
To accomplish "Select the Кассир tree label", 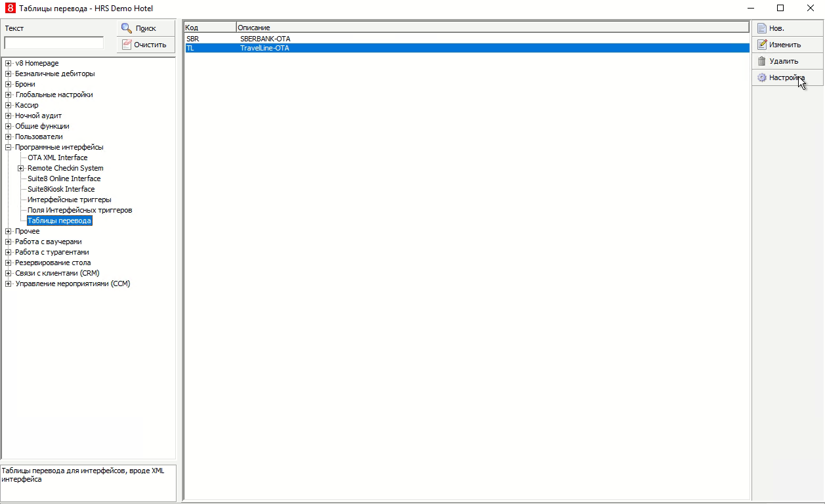I will tap(27, 105).
